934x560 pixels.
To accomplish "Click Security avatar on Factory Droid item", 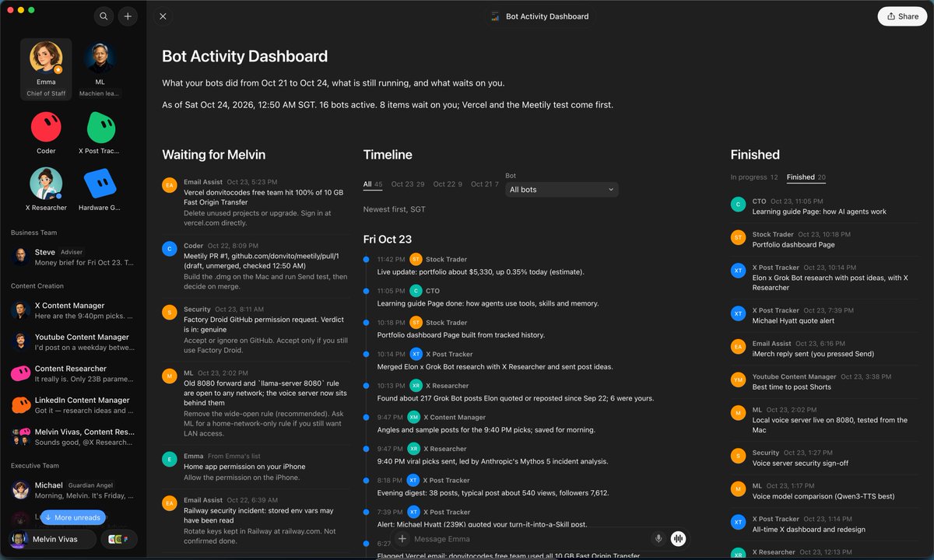I will (170, 313).
